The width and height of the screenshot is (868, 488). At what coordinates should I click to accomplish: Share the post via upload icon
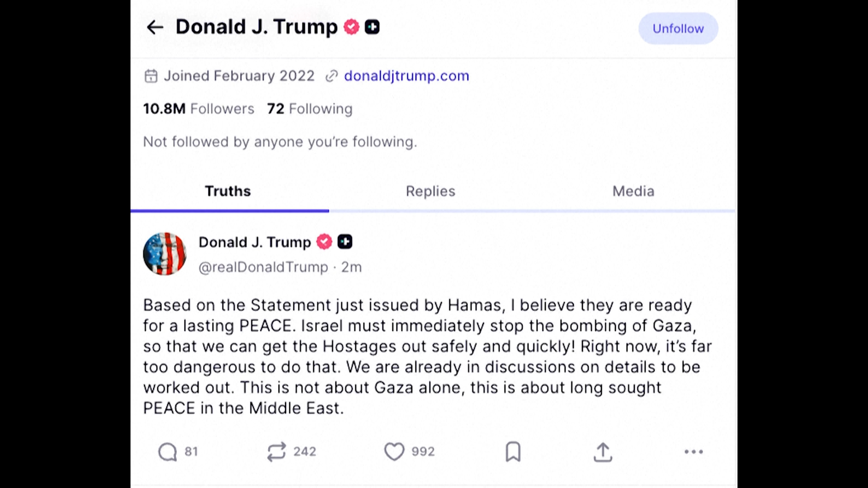tap(603, 451)
